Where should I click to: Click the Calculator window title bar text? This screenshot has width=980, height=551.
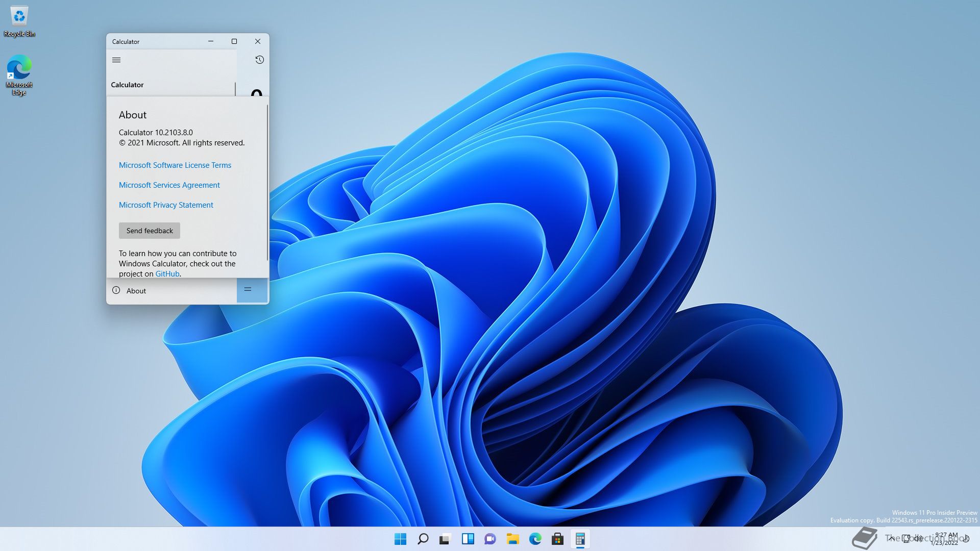(126, 41)
